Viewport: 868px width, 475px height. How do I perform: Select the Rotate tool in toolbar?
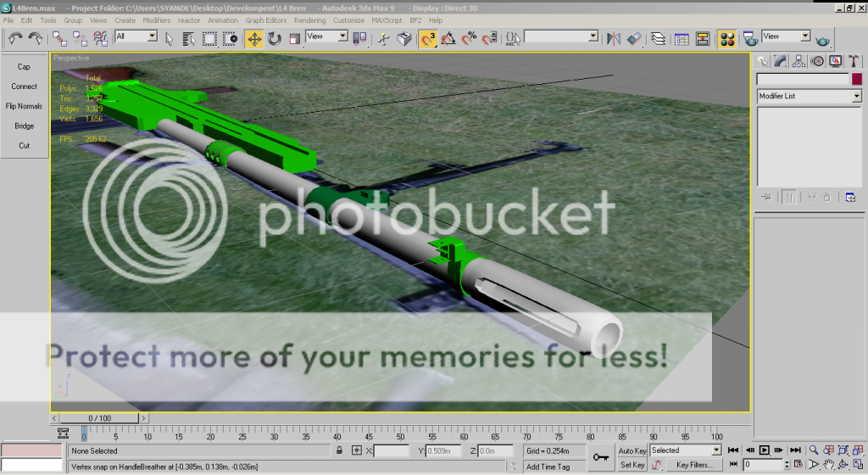275,39
